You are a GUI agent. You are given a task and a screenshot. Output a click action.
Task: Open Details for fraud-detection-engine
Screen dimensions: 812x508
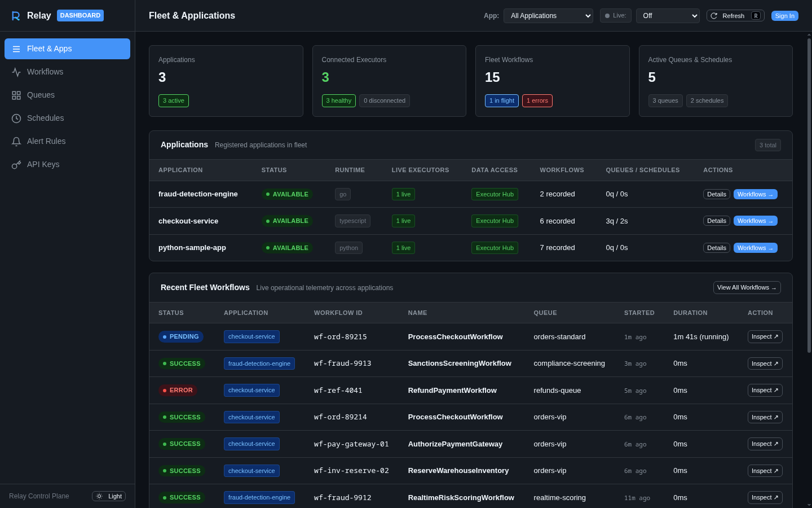pos(716,194)
